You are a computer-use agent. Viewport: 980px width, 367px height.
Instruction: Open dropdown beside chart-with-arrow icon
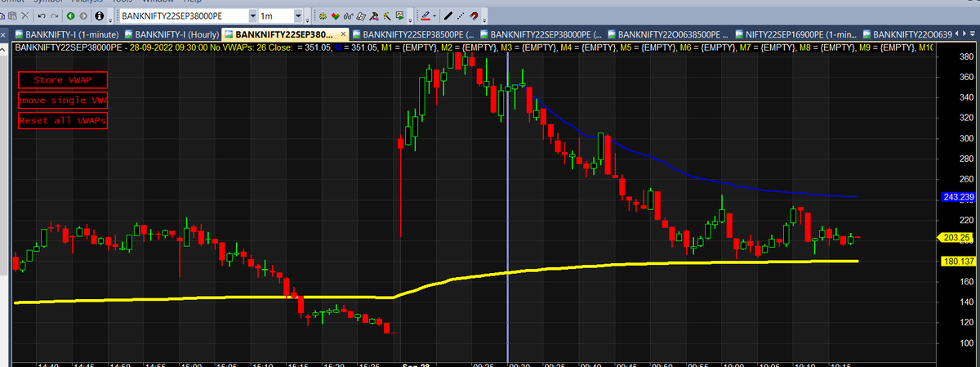[409, 16]
